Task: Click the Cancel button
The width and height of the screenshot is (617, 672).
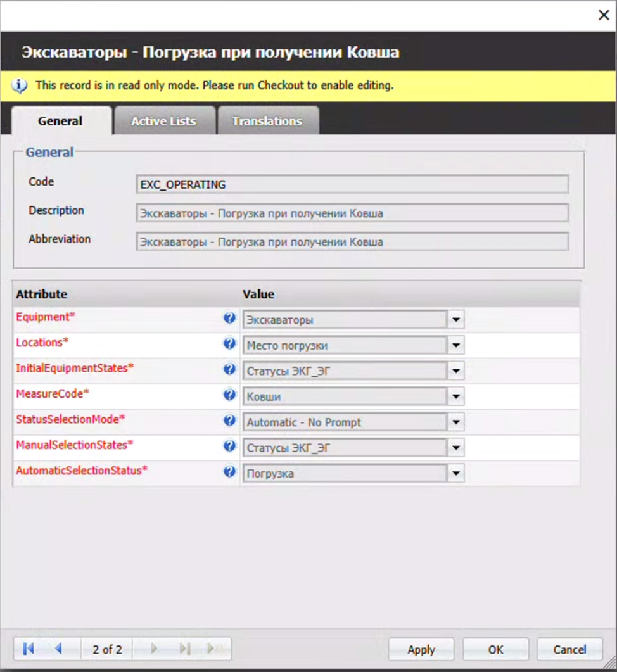Action: (569, 649)
